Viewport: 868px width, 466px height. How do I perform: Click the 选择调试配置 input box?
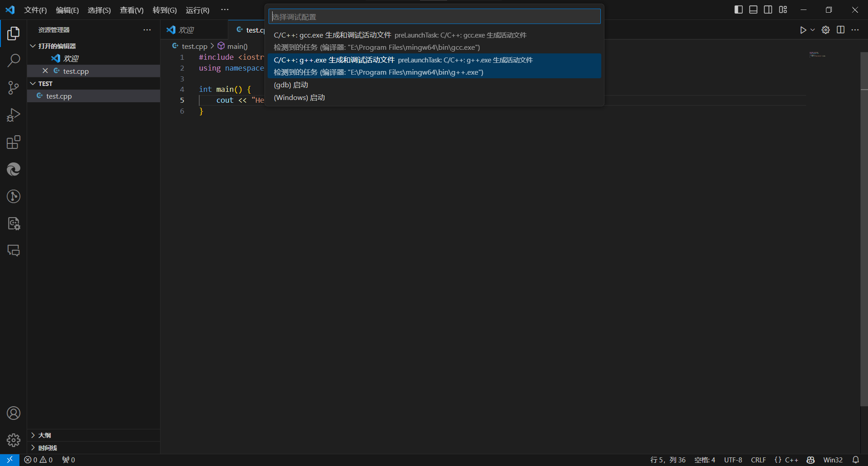434,17
